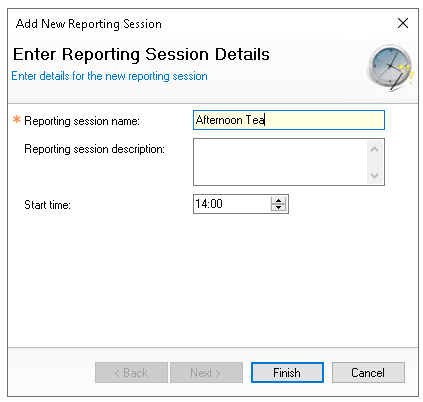Click the greyed-out Next button
The image size is (423, 402).
(206, 372)
